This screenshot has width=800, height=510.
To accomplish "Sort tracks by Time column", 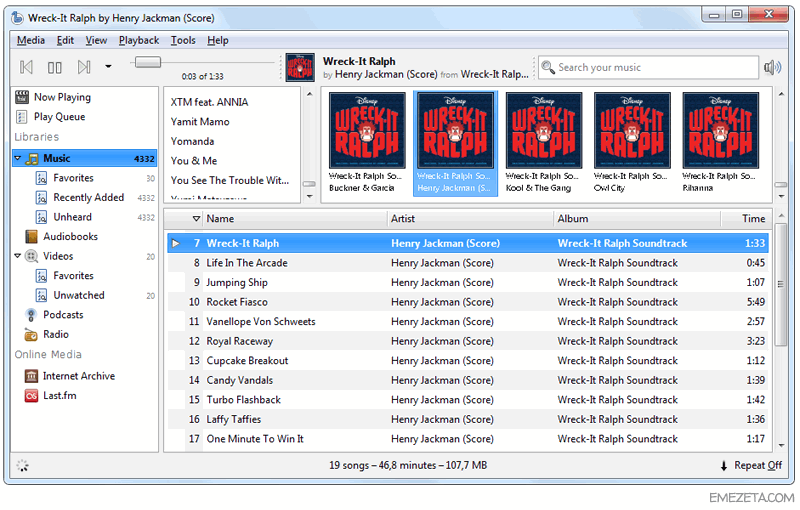I will pyautogui.click(x=745, y=219).
